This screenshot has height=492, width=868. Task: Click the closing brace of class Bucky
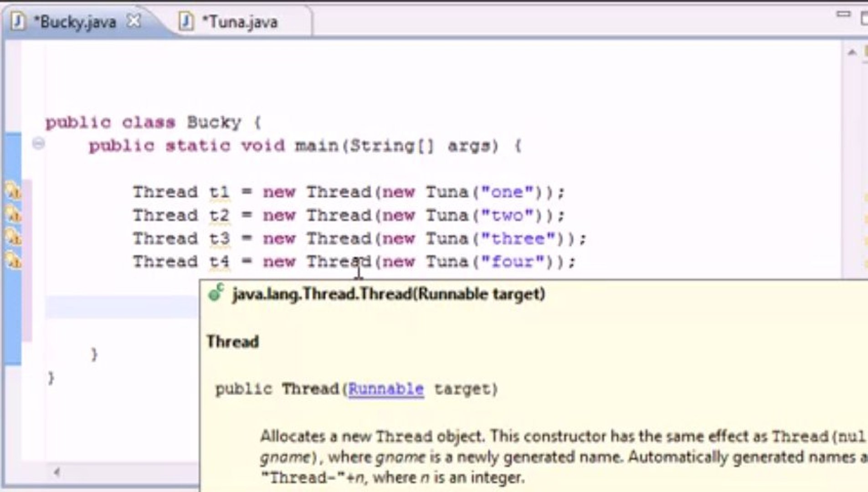point(51,377)
